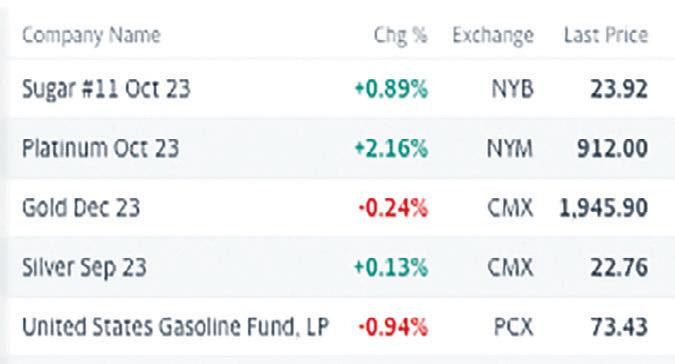
Task: Click the -0.94% change for Gasoline Fund
Action: point(393,327)
